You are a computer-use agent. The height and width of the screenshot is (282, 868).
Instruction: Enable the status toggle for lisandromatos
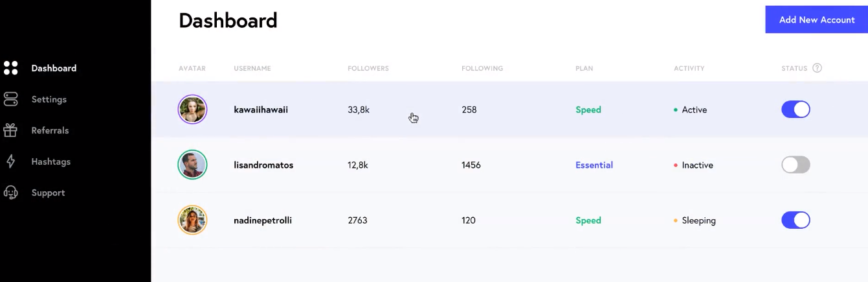point(796,165)
